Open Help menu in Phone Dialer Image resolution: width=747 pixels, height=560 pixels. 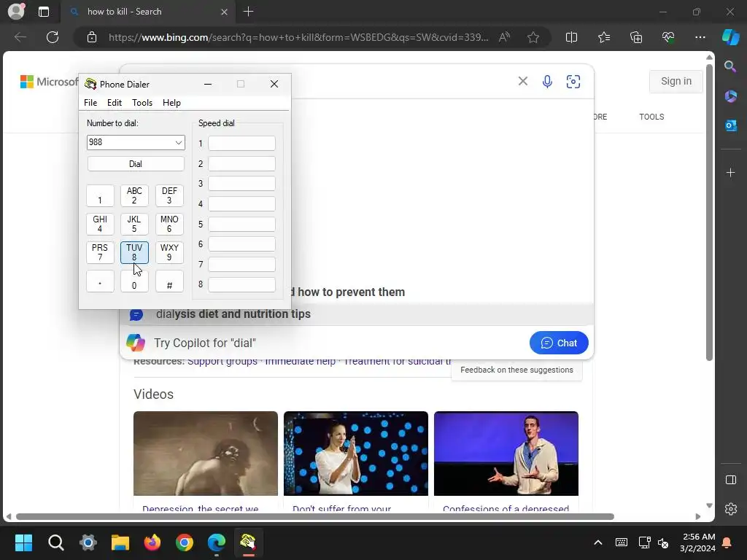click(x=171, y=103)
